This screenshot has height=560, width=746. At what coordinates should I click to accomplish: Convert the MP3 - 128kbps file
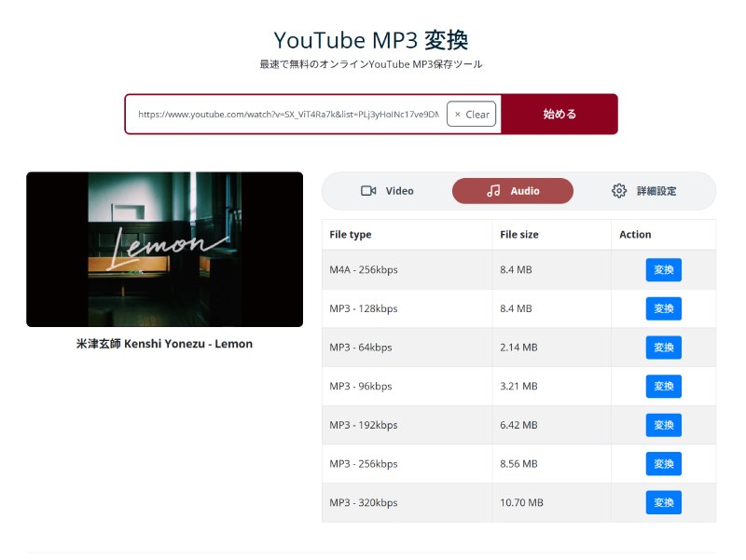pos(663,308)
